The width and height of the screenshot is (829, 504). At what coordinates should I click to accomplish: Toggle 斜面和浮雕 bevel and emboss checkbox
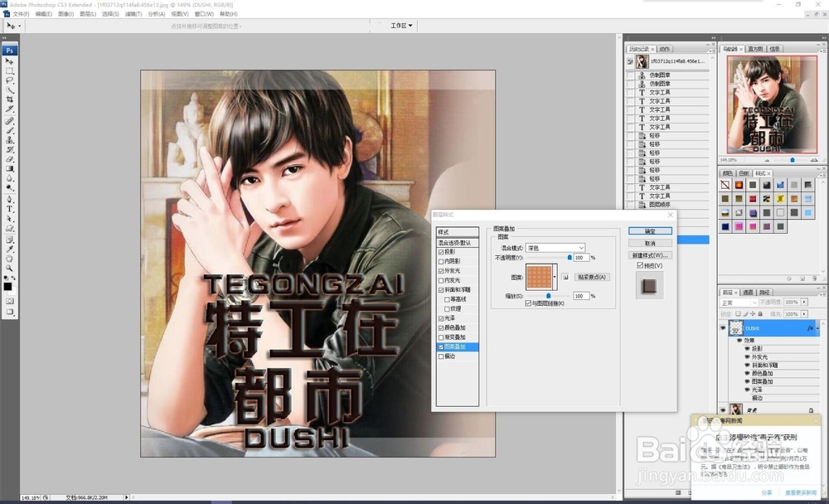click(441, 290)
